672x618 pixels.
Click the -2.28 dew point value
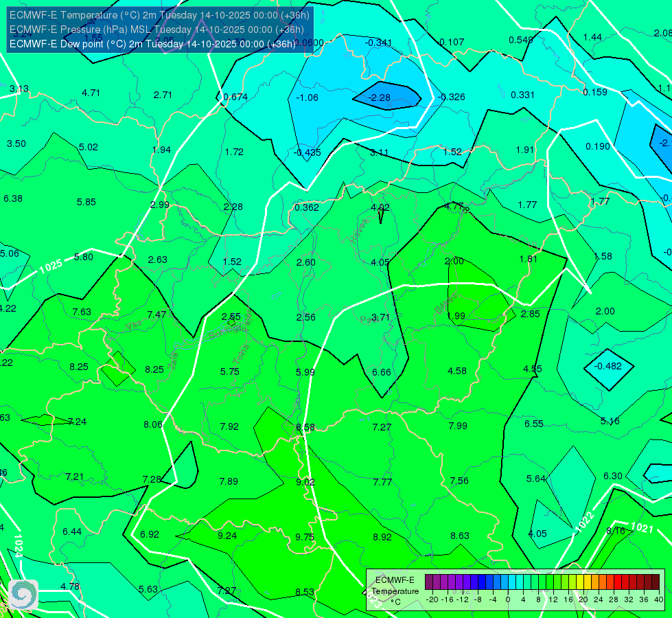[380, 98]
